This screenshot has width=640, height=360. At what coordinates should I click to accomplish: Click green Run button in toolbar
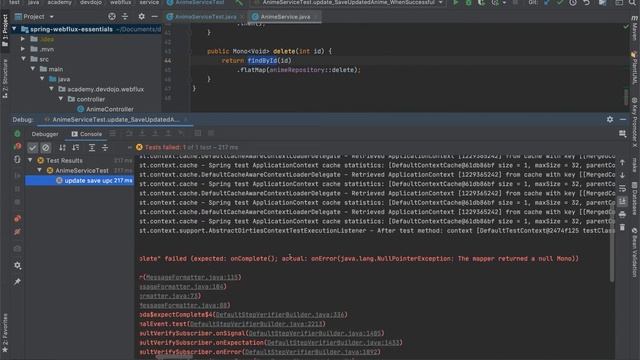pyautogui.click(x=456, y=2)
